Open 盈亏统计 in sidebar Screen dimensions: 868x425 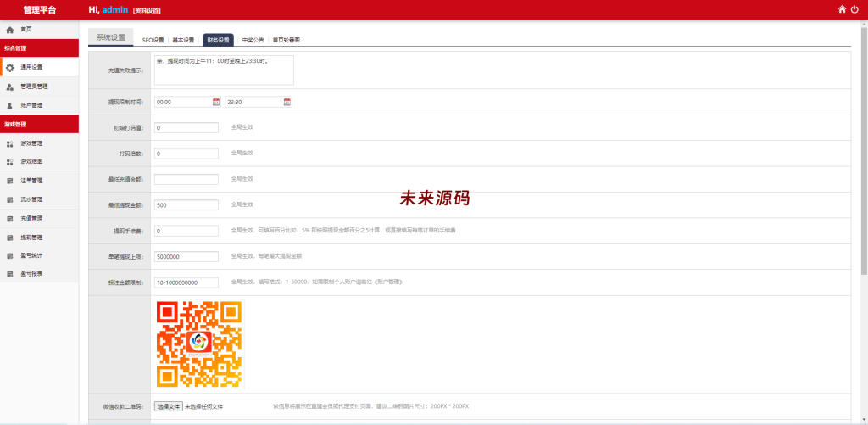(39, 256)
